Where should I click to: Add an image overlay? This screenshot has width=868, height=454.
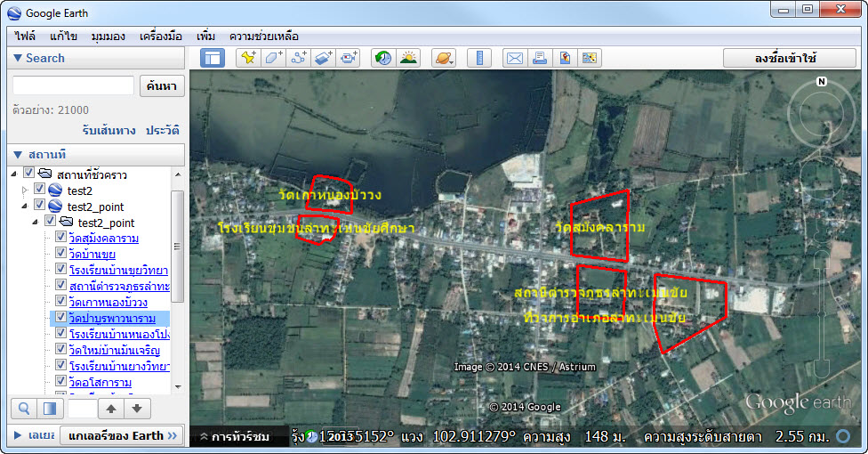[x=324, y=58]
